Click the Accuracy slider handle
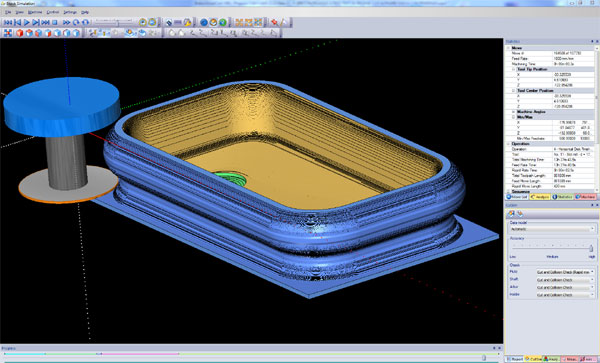The width and height of the screenshot is (600, 363). click(x=591, y=248)
